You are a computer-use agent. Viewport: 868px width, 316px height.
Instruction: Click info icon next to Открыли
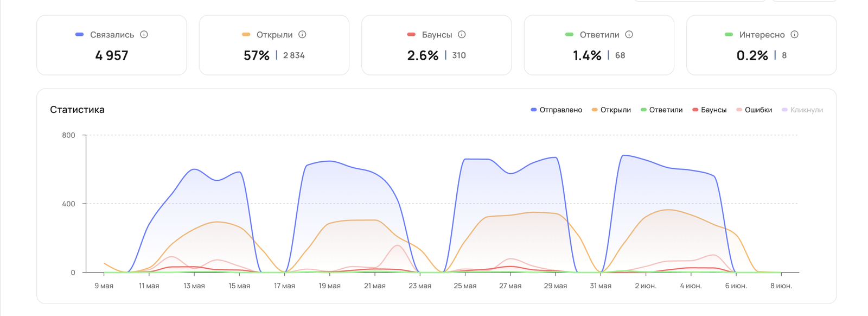coord(302,34)
